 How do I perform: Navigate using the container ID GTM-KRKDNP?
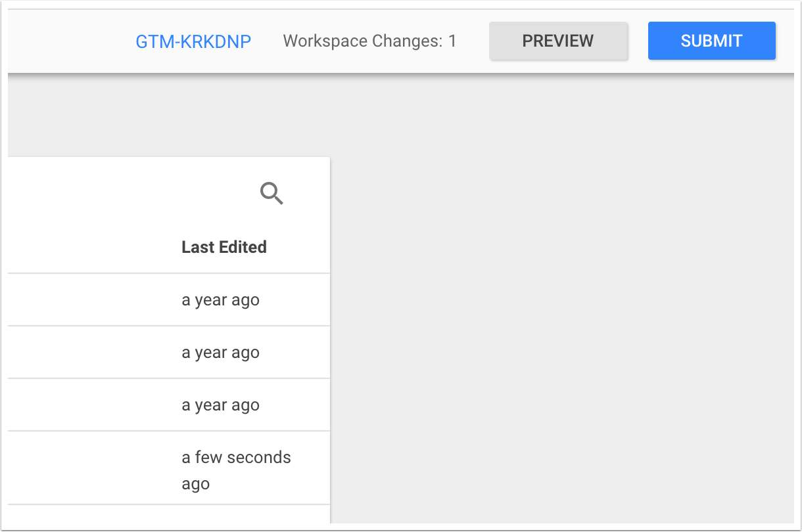pyautogui.click(x=193, y=41)
